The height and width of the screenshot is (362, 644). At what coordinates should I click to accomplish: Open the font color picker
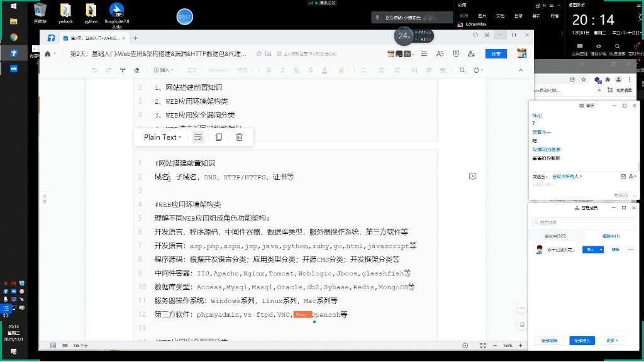325,70
